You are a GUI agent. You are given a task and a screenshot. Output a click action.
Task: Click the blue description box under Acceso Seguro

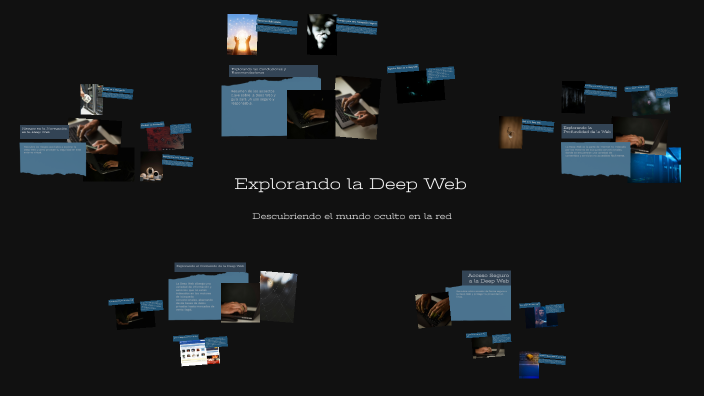[x=480, y=303]
